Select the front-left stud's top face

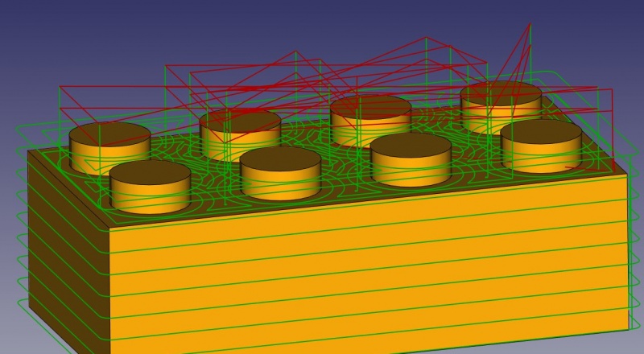click(150, 172)
